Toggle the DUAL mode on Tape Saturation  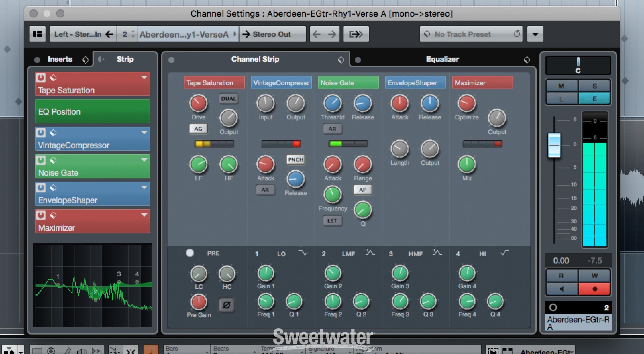pyautogui.click(x=228, y=99)
